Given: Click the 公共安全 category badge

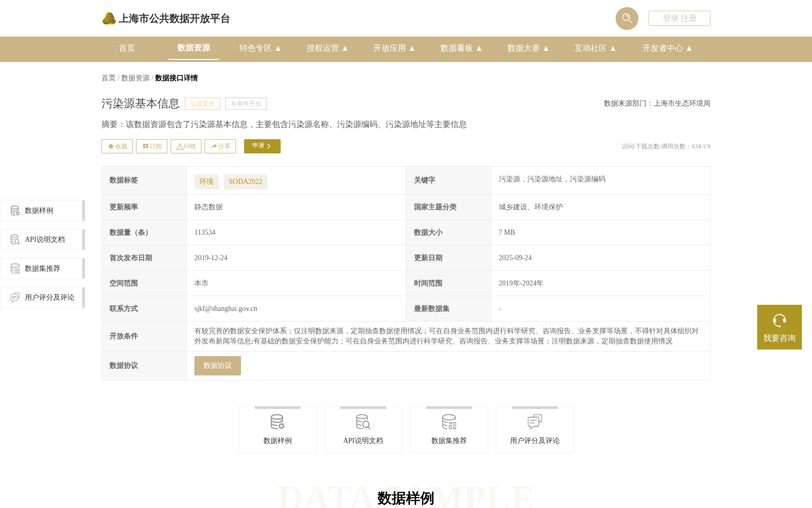Looking at the screenshot, I should coord(202,104).
